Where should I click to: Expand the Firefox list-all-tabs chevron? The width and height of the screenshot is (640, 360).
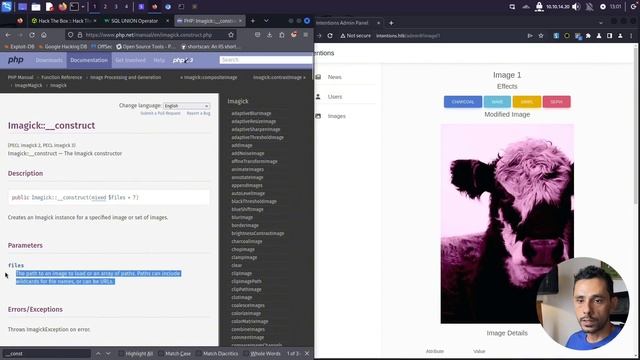pos(266,21)
